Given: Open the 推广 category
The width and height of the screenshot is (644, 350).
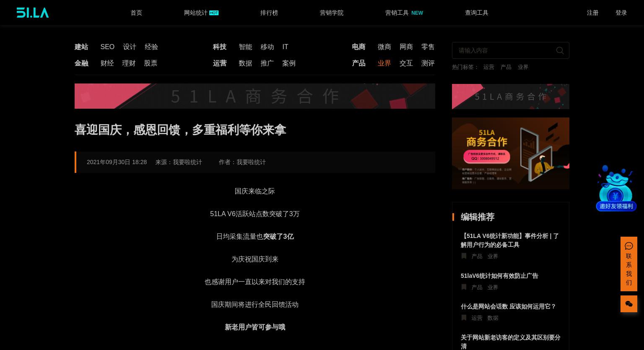Looking at the screenshot, I should click(x=267, y=63).
